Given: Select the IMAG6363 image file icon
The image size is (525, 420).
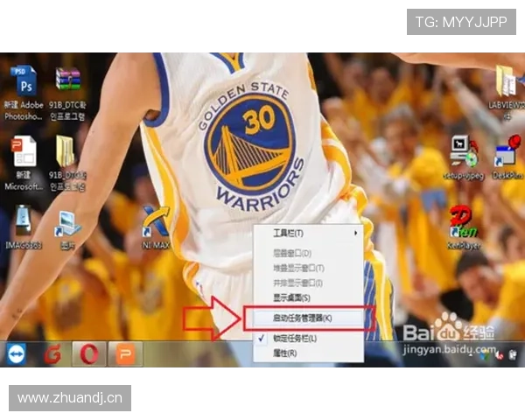Looking at the screenshot, I should tap(23, 220).
